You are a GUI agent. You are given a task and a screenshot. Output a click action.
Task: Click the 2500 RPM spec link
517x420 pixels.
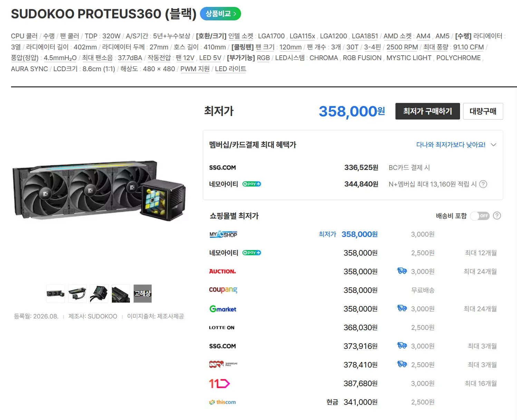click(402, 47)
